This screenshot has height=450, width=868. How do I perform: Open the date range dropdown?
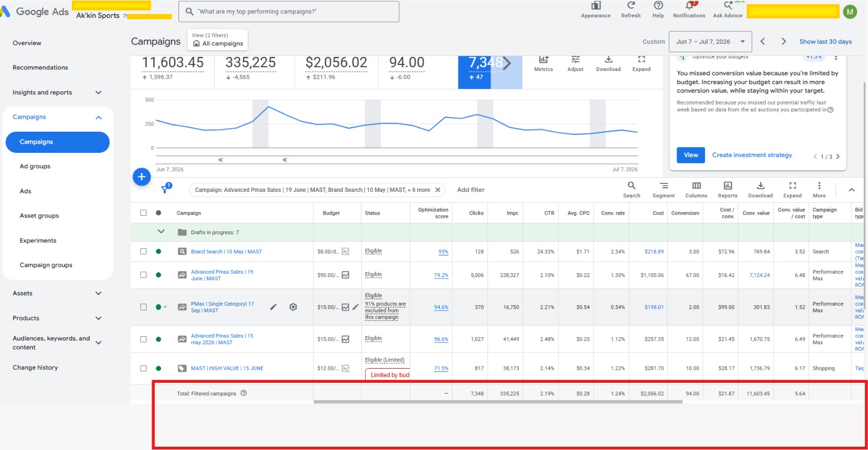click(711, 42)
